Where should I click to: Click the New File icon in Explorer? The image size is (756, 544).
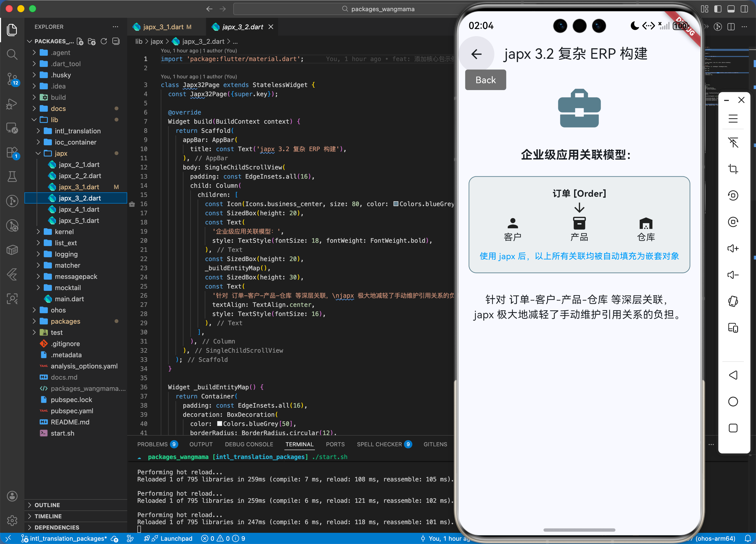point(80,41)
